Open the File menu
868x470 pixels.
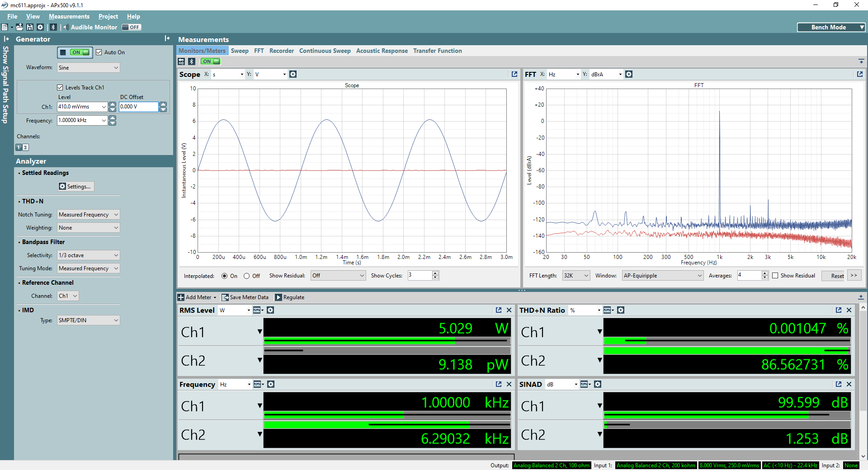tap(12, 16)
